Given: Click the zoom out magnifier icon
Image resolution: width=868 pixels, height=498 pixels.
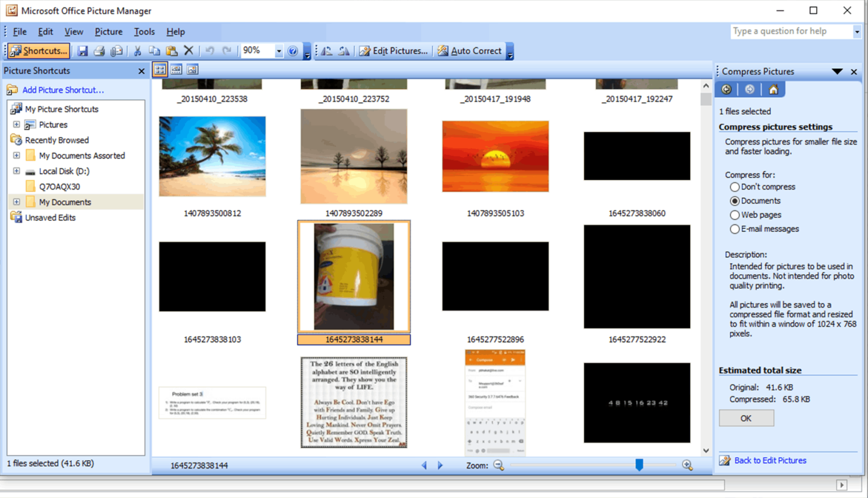Looking at the screenshot, I should coord(498,465).
